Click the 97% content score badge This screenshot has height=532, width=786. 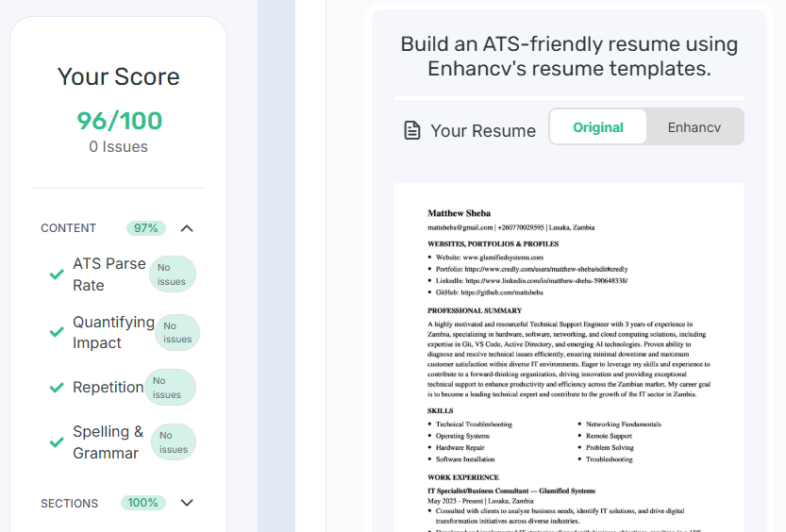(146, 228)
